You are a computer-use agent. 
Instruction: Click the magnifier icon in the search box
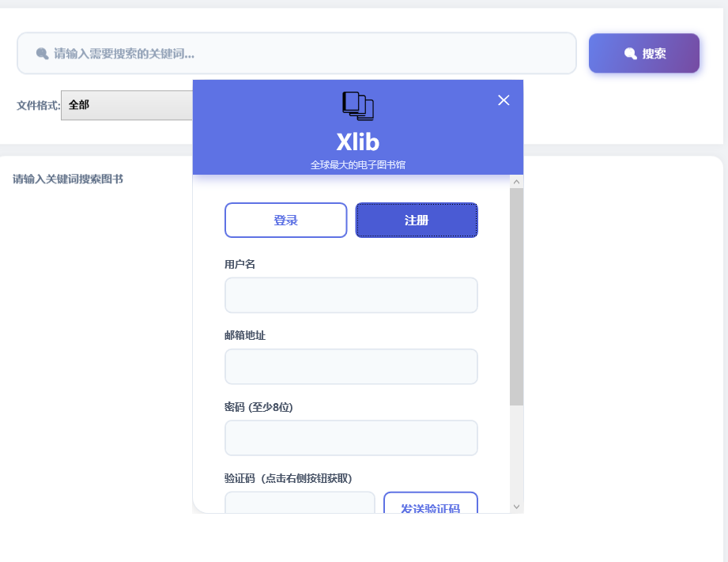point(43,54)
